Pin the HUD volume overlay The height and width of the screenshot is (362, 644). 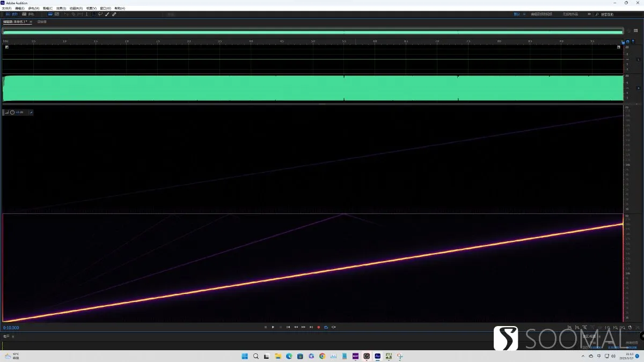click(31, 112)
